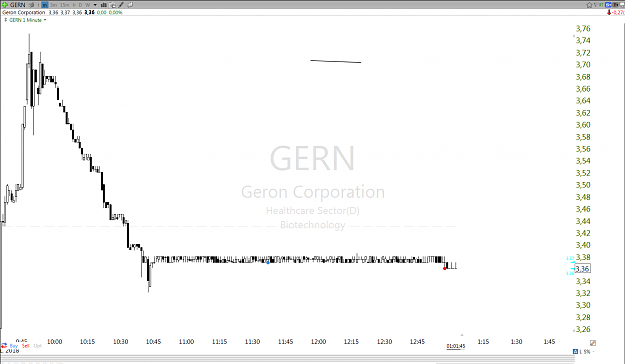Click the green 0,00% change percent
Screen dimensions: 625x364
(116, 12)
